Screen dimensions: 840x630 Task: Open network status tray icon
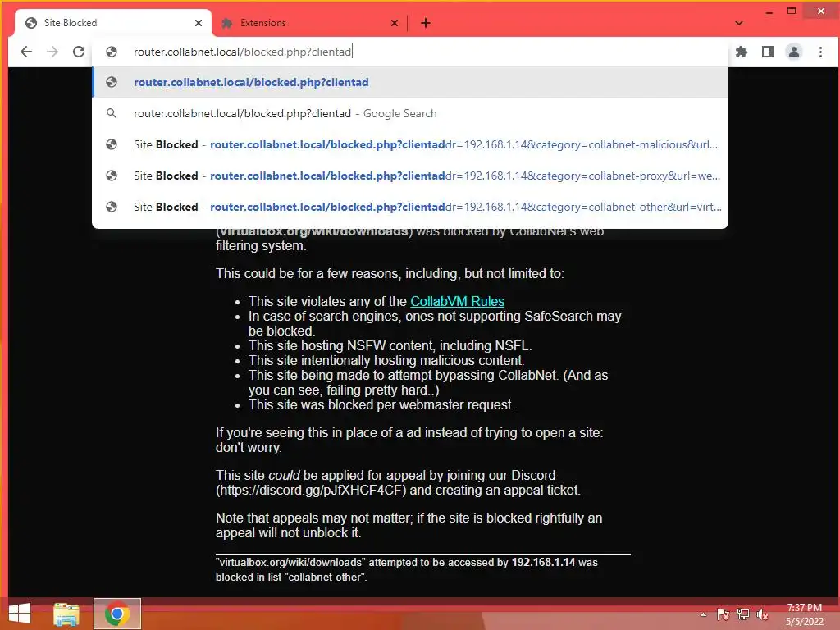[x=742, y=614]
